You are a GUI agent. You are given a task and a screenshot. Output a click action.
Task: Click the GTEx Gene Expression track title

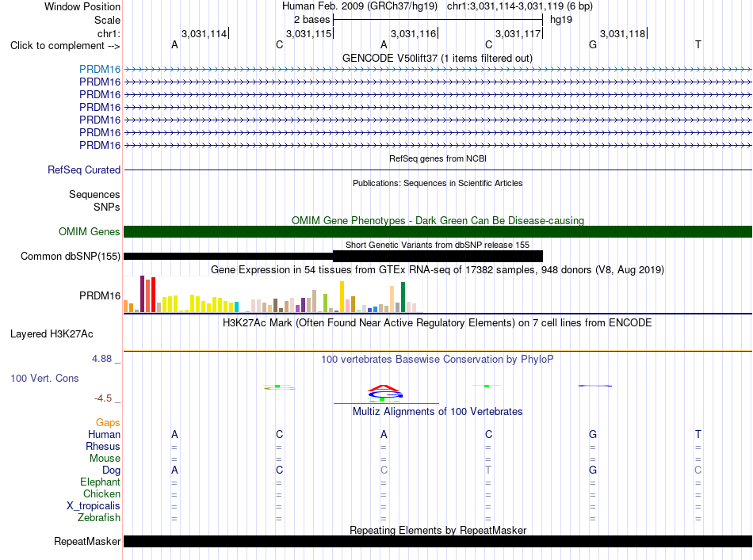[x=438, y=269]
